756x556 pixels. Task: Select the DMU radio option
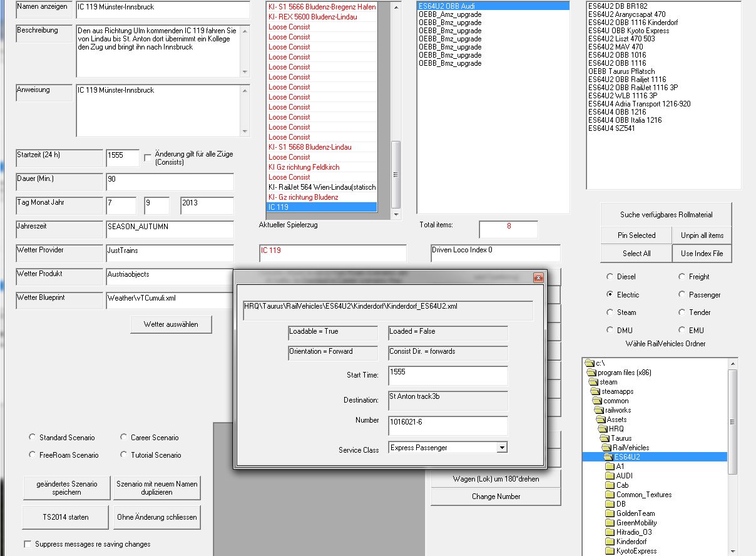point(610,330)
